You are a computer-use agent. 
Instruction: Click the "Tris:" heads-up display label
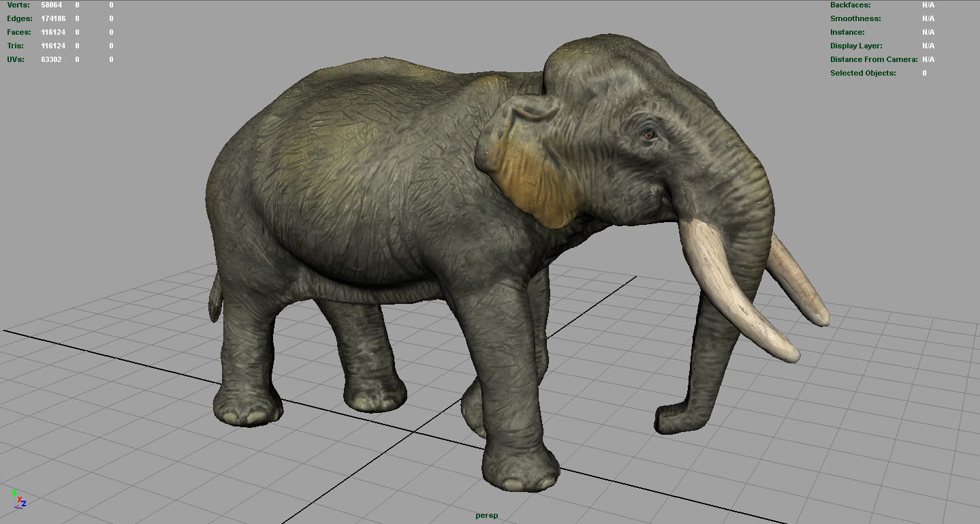tap(16, 46)
